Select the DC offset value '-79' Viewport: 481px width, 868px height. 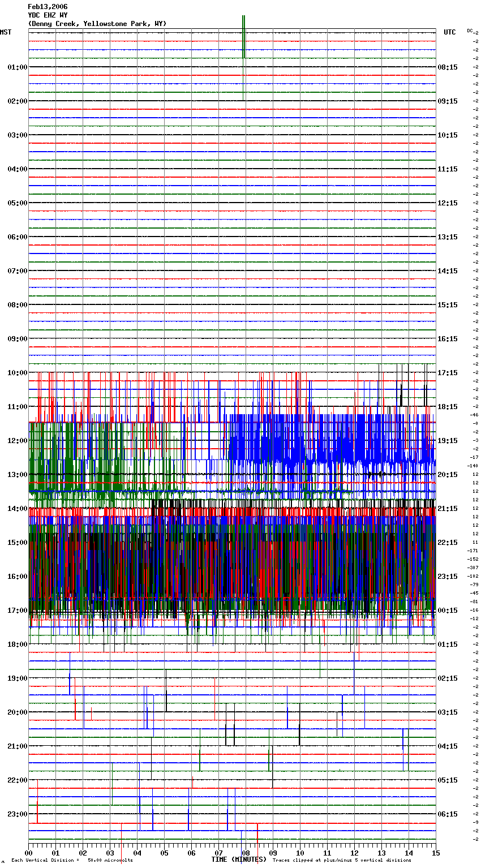[474, 585]
